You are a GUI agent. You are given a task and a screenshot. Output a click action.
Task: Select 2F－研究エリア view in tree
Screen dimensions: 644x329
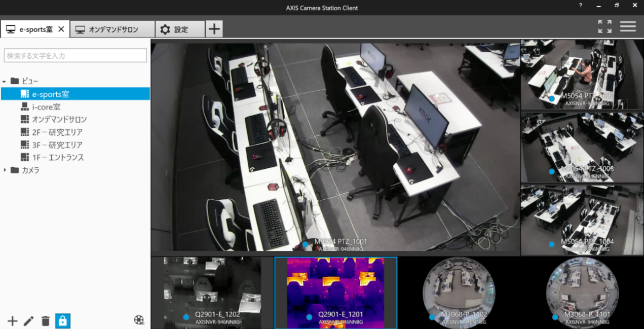[x=57, y=132]
